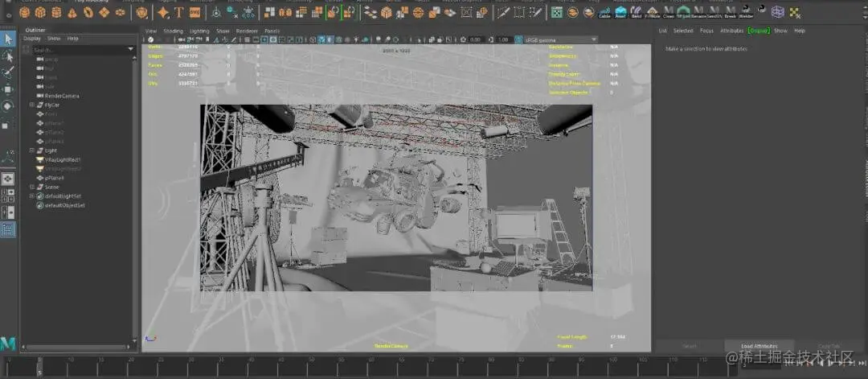
Task: Open the viewport Lighting menu
Action: click(x=199, y=31)
